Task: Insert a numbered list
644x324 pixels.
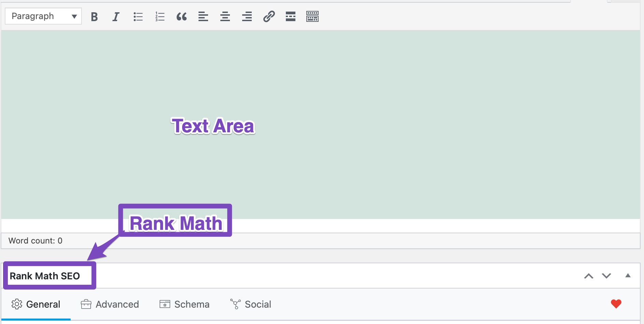Action: point(160,16)
